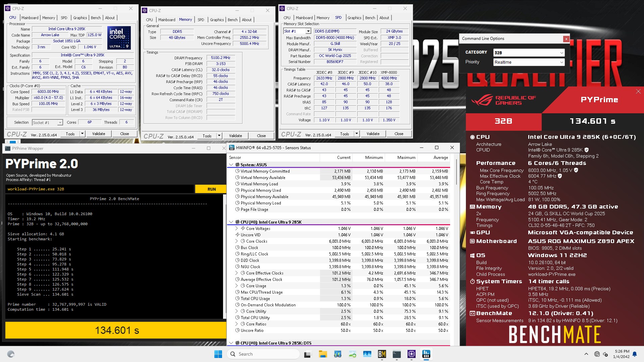This screenshot has width=644, height=362.
Task: Switch to CPU tab in SPD CPU-Z window
Action: 287,18
